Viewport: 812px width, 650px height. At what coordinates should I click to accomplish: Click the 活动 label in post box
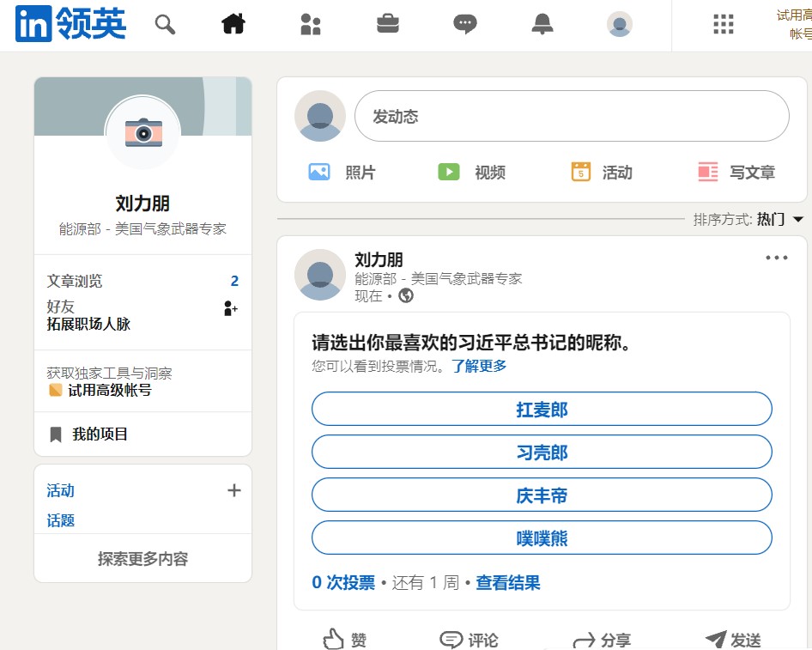(617, 172)
